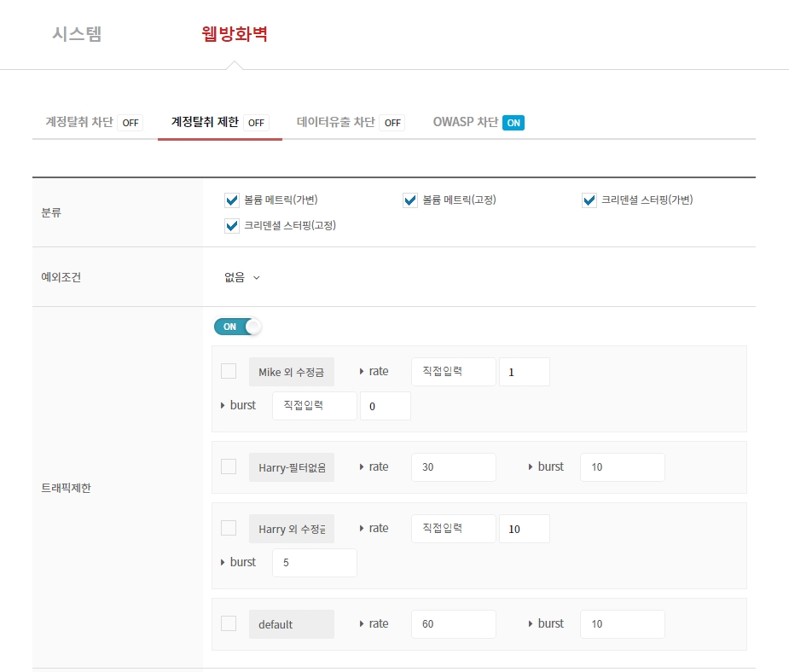Viewport: 789px width, 672px height.
Task: Click the default row rate field showing 60
Action: click(453, 624)
